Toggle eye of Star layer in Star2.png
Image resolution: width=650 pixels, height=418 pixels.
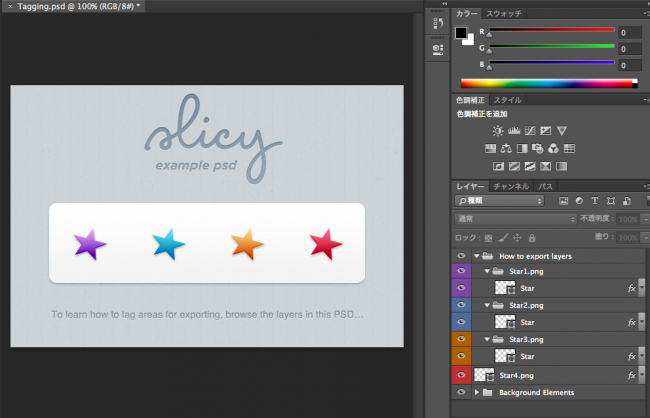[461, 322]
